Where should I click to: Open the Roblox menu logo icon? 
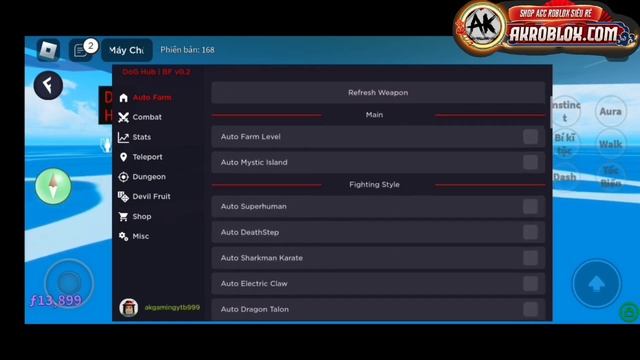click(x=48, y=50)
